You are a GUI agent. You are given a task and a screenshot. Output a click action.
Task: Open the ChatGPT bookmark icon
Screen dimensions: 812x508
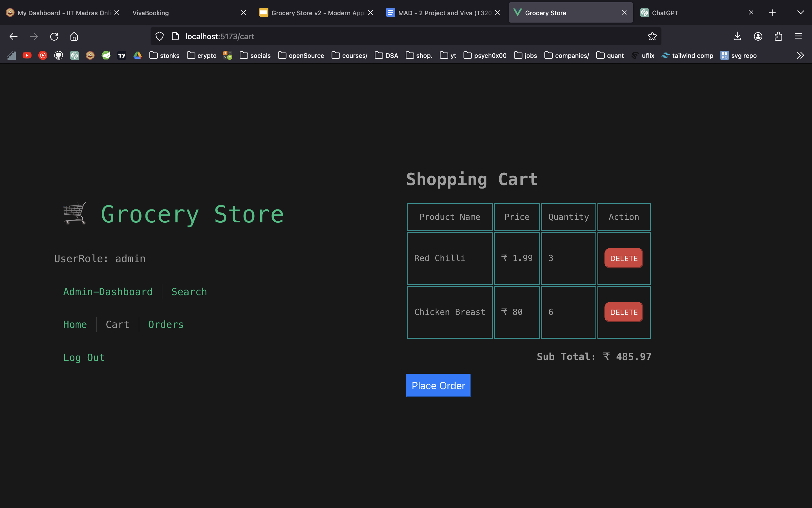[x=74, y=55]
